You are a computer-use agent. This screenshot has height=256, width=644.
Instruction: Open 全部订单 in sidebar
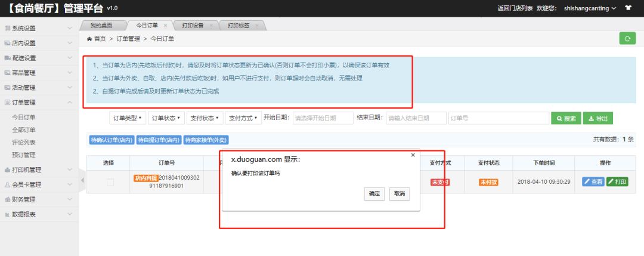pos(24,130)
